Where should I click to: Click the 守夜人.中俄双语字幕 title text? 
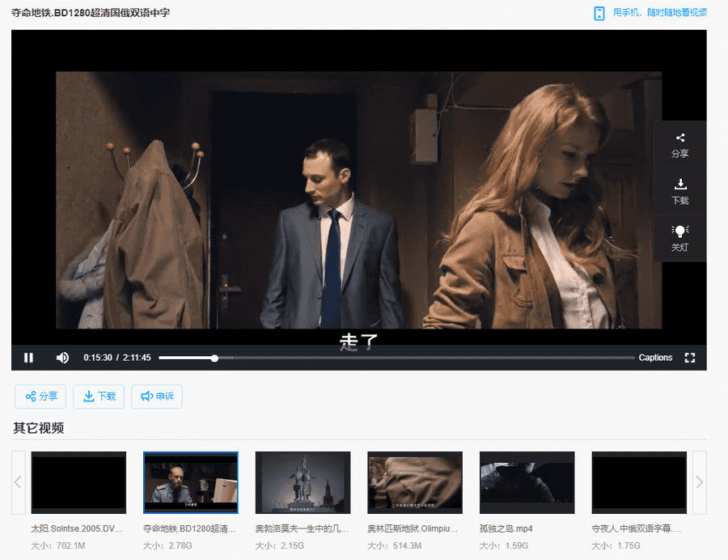(x=637, y=528)
